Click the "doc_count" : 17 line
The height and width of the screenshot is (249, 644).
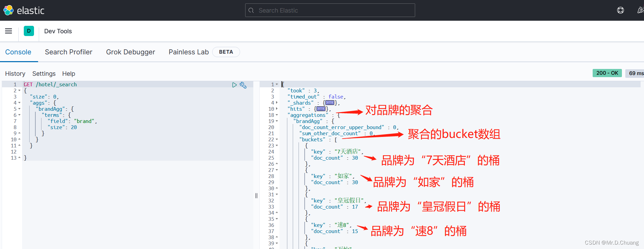point(335,207)
